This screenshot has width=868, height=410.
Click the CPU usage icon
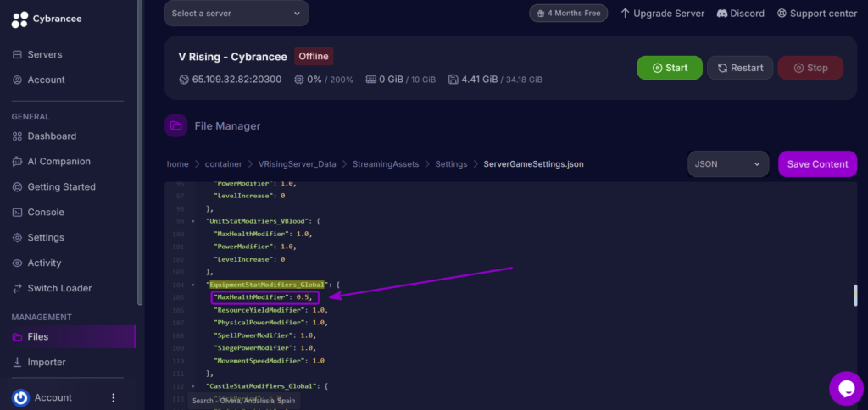tap(299, 80)
